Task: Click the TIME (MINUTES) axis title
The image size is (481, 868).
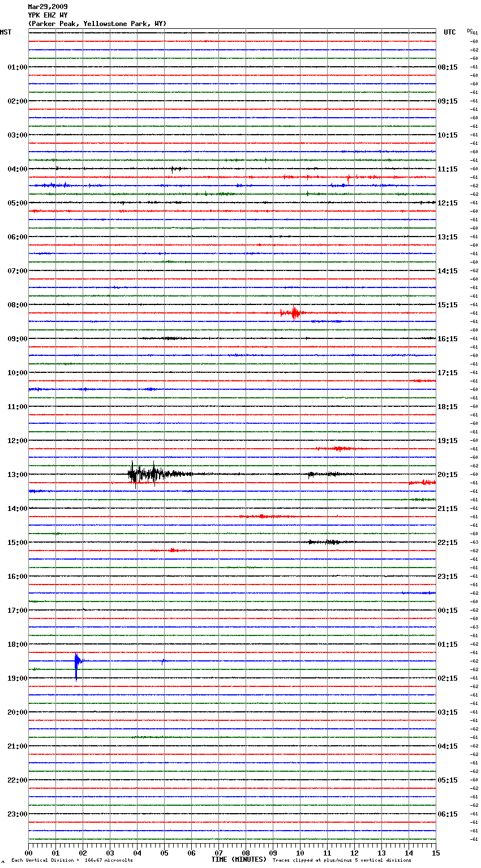Action: 239,860
